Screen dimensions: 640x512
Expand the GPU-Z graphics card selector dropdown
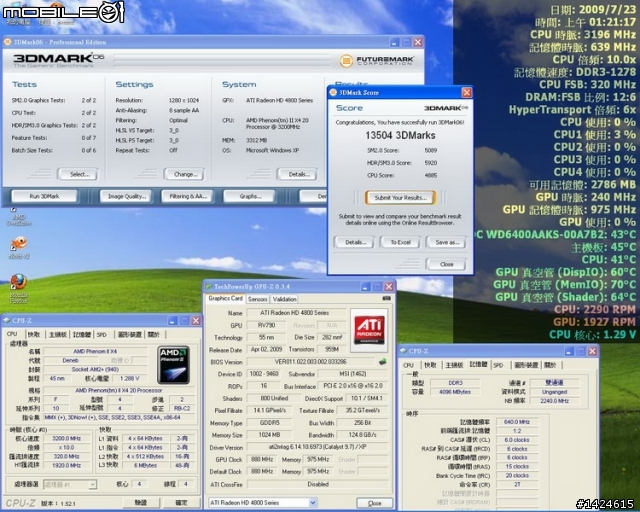pos(313,503)
